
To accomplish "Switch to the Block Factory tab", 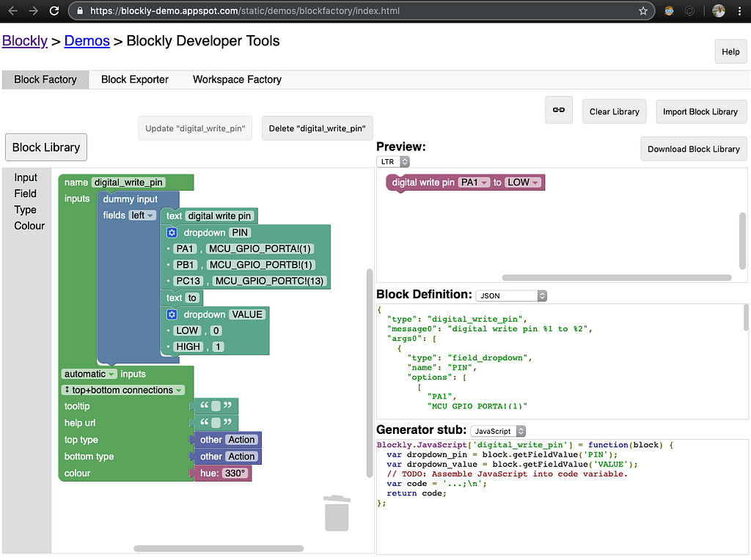I will 45,79.
